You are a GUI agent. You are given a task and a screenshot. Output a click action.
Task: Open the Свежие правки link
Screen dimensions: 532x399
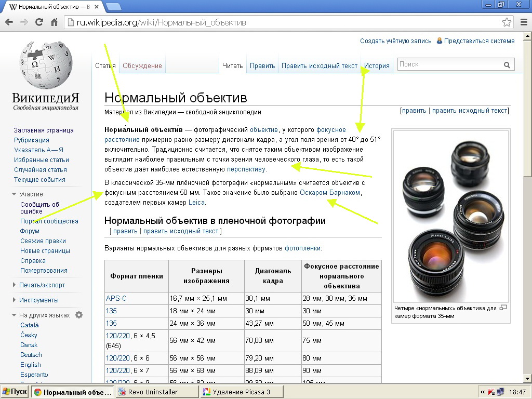[43, 241]
